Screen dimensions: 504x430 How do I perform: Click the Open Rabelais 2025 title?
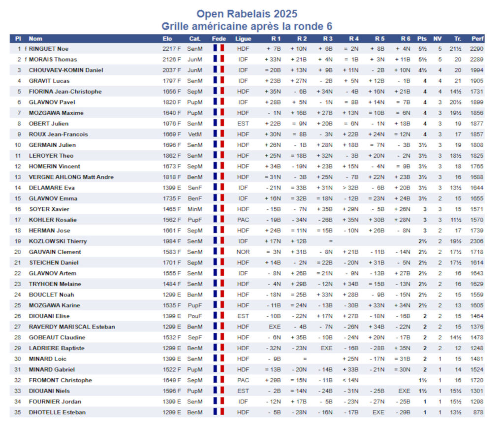point(247,14)
